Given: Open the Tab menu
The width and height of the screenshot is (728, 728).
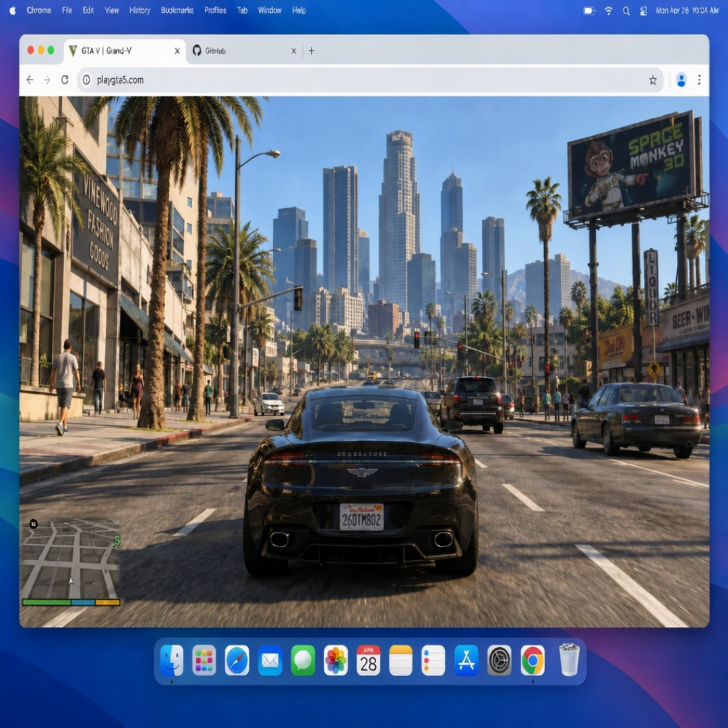Looking at the screenshot, I should click(x=243, y=10).
